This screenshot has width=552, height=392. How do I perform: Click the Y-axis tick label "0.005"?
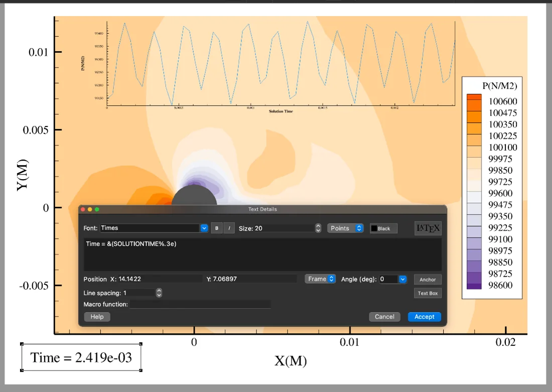point(36,130)
